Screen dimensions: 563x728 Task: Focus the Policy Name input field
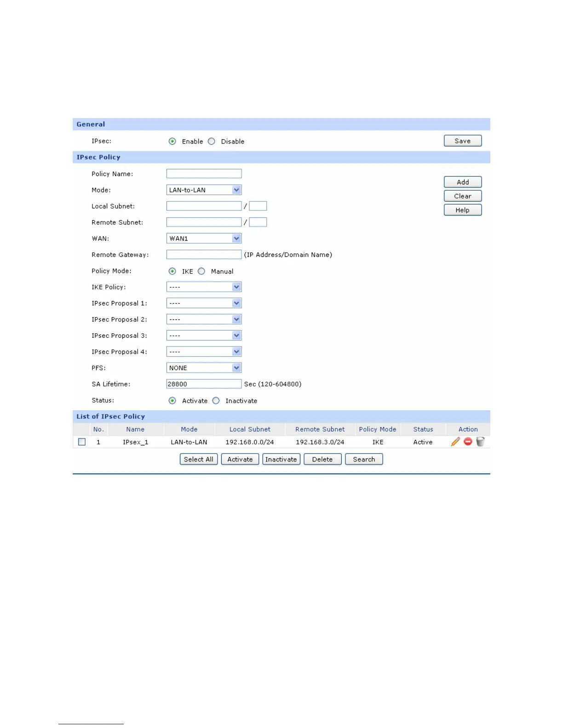point(204,174)
